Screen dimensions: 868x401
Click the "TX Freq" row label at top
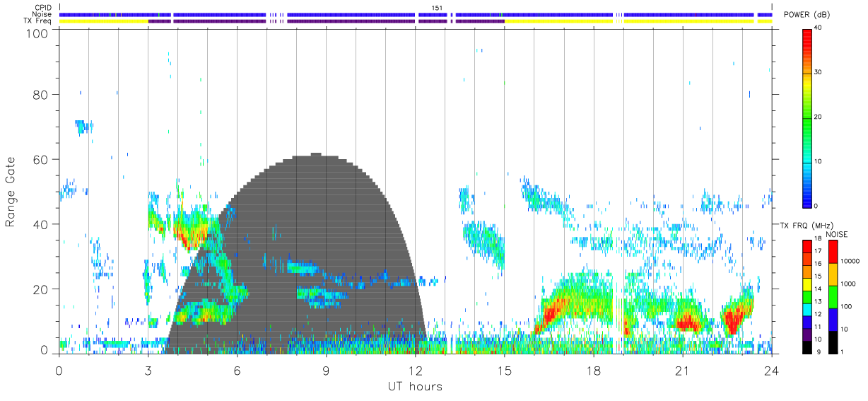click(x=38, y=21)
